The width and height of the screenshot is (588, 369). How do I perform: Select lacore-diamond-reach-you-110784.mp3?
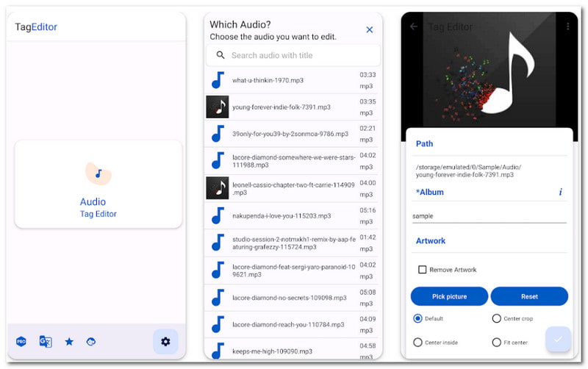click(291, 325)
